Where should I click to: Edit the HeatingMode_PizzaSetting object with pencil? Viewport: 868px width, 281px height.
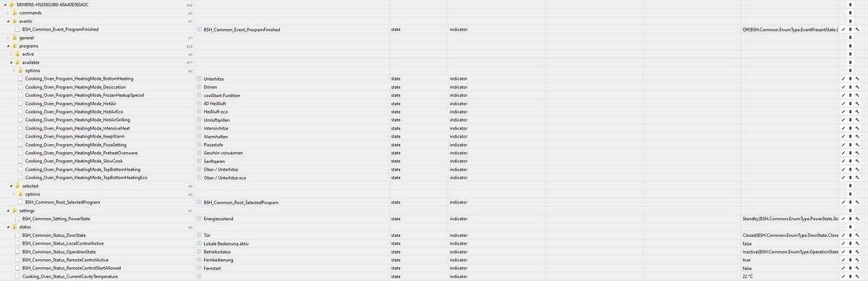[x=843, y=145]
